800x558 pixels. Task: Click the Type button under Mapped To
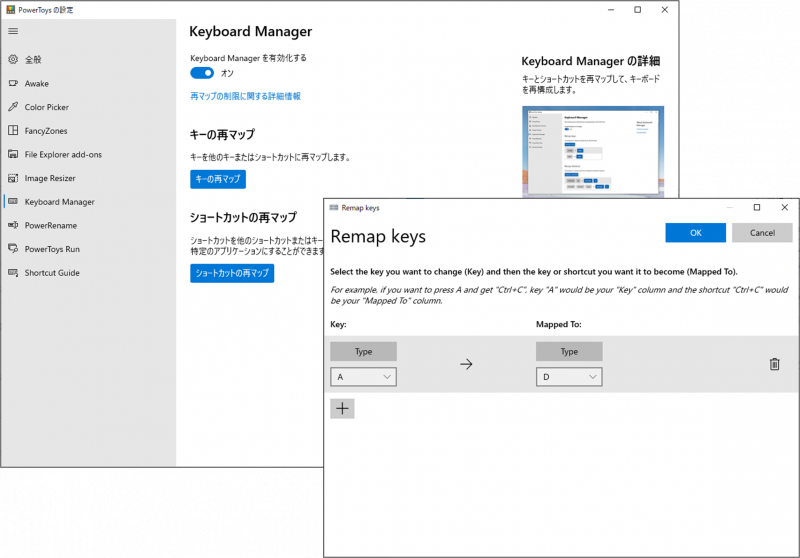[x=569, y=351]
